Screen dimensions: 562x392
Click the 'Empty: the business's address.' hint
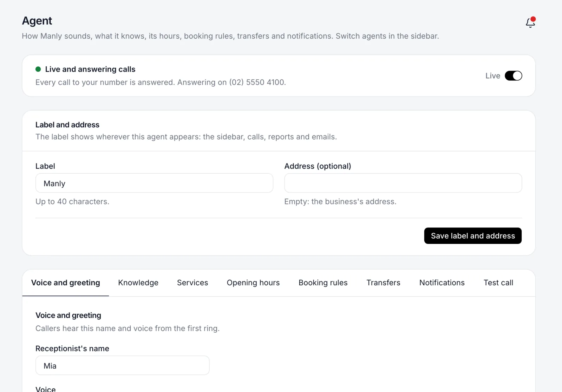tap(340, 202)
